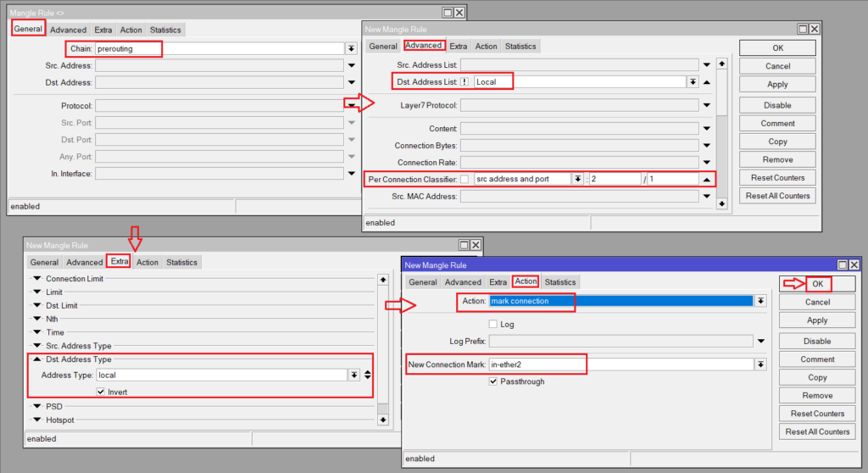
Task: Uncheck the Passthrough checkbox
Action: point(493,381)
